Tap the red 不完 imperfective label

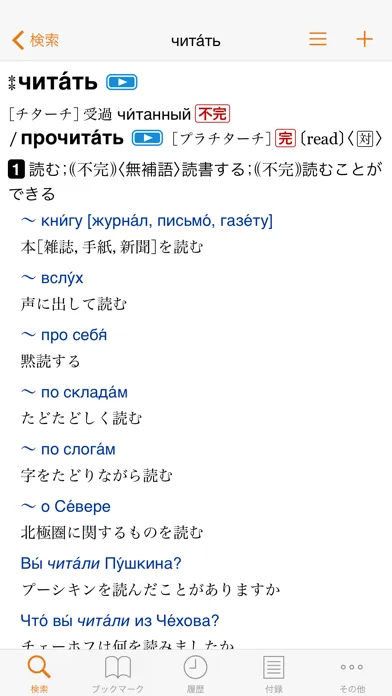213,114
